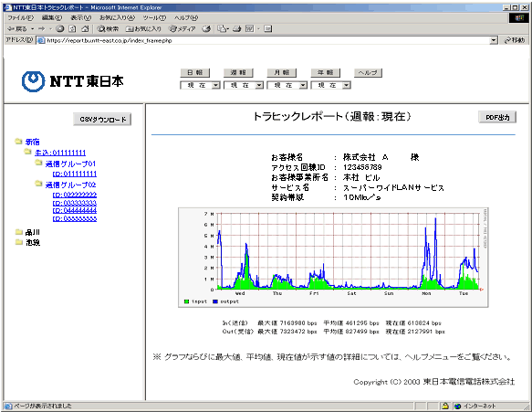Open the 検索 search toolbar button
Viewport: 532px width, 412px height.
click(108, 29)
